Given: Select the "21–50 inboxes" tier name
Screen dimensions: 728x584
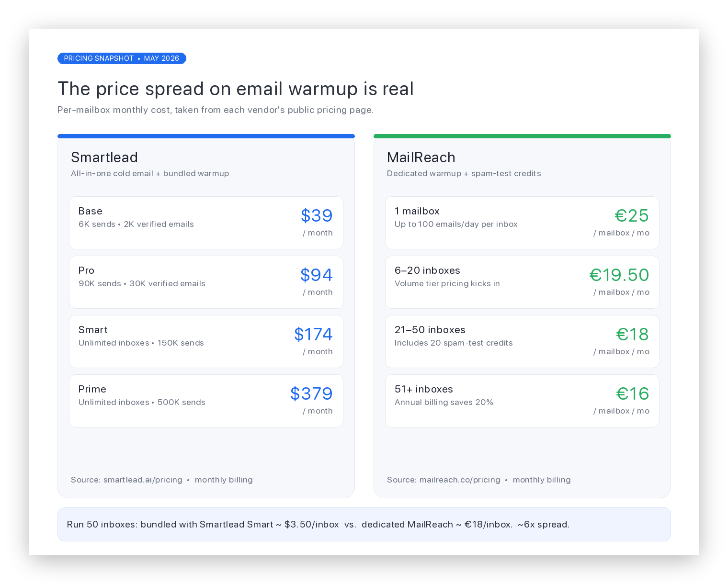Looking at the screenshot, I should tap(430, 330).
